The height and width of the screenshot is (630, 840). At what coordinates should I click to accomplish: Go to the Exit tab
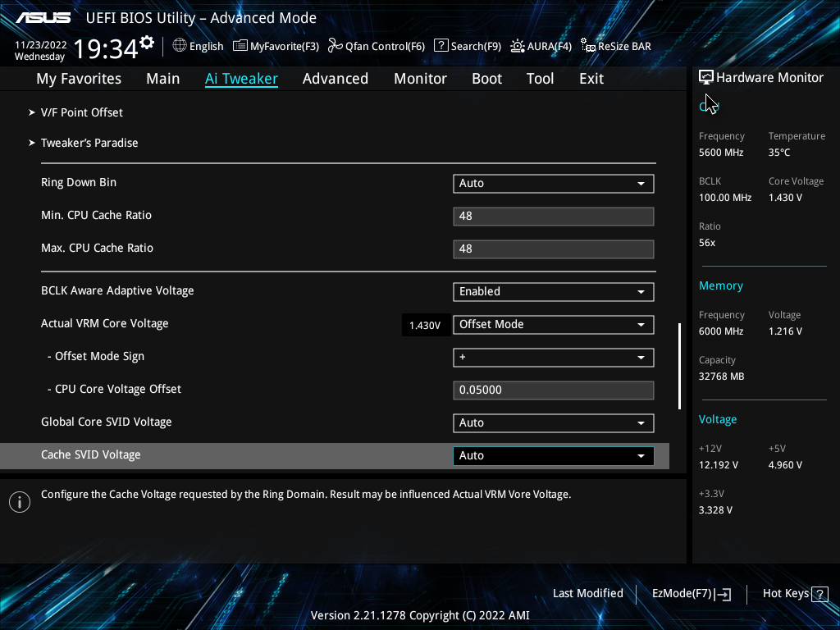591,79
